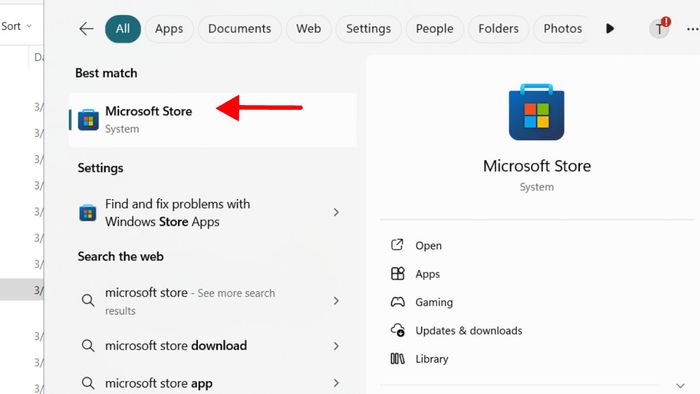700x394 pixels.
Task: Switch to the Documents filter tab
Action: [x=240, y=29]
